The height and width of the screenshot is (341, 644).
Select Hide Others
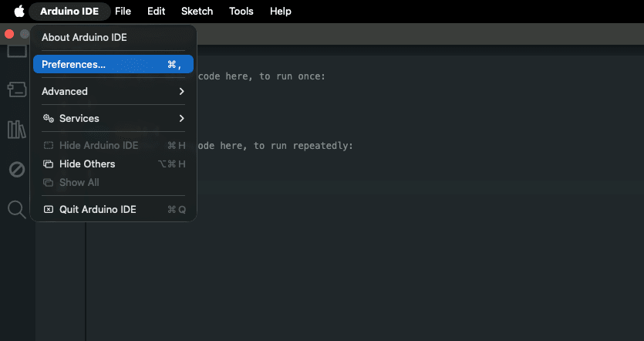tap(113, 164)
